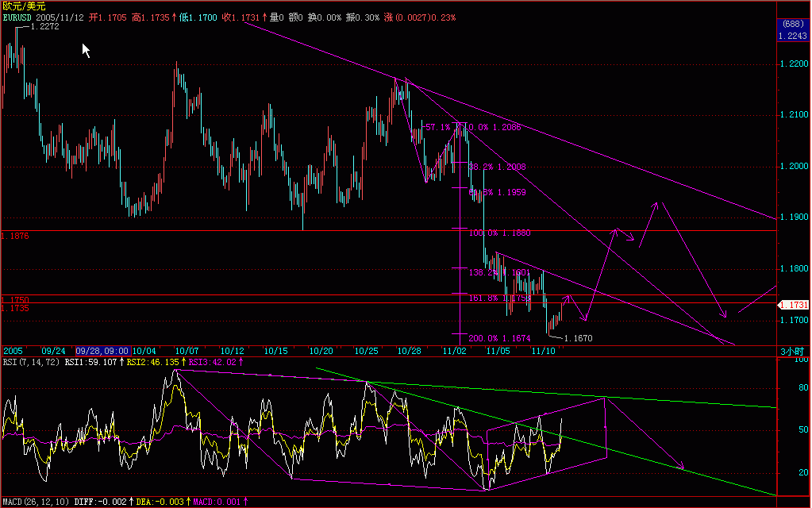This screenshot has height=508, width=812.
Task: Click the 10/12 date on time axis
Action: (x=232, y=351)
